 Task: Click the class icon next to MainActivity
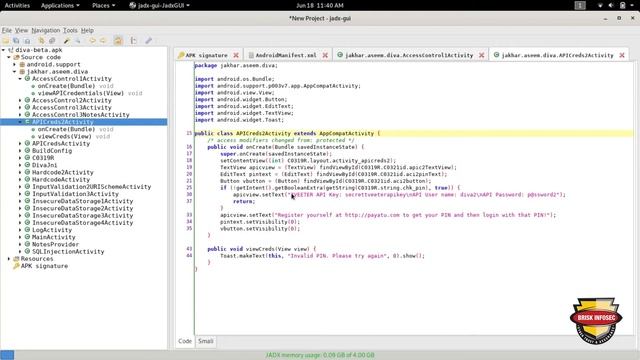pyautogui.click(x=27, y=237)
